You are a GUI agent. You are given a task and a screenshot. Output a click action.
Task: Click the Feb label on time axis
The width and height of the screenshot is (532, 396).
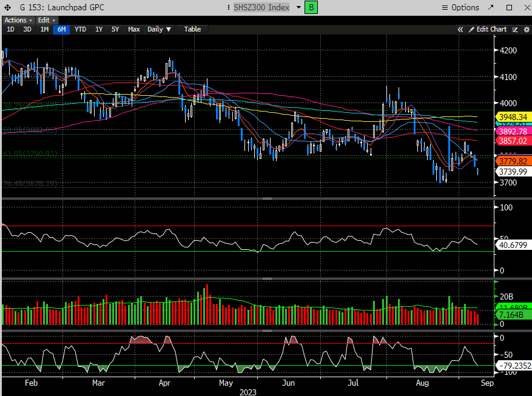(31, 383)
